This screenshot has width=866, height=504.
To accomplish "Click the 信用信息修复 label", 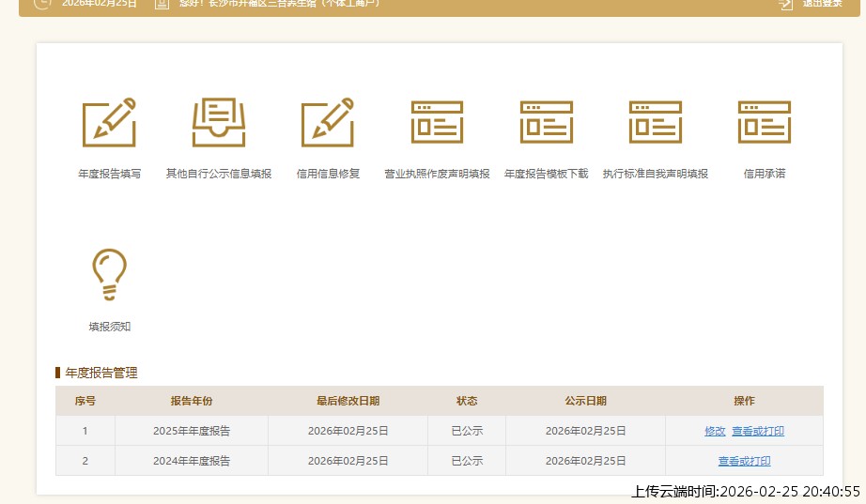I will pos(328,174).
